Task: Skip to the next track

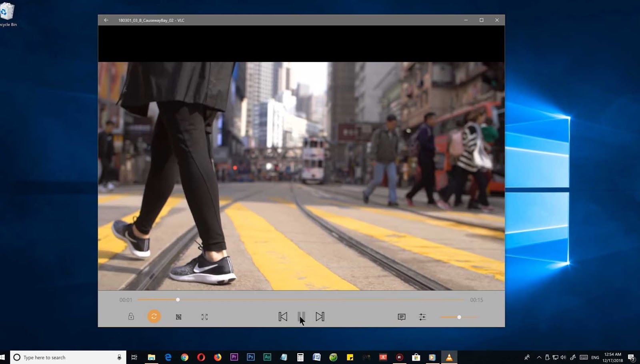Action: pos(320,316)
